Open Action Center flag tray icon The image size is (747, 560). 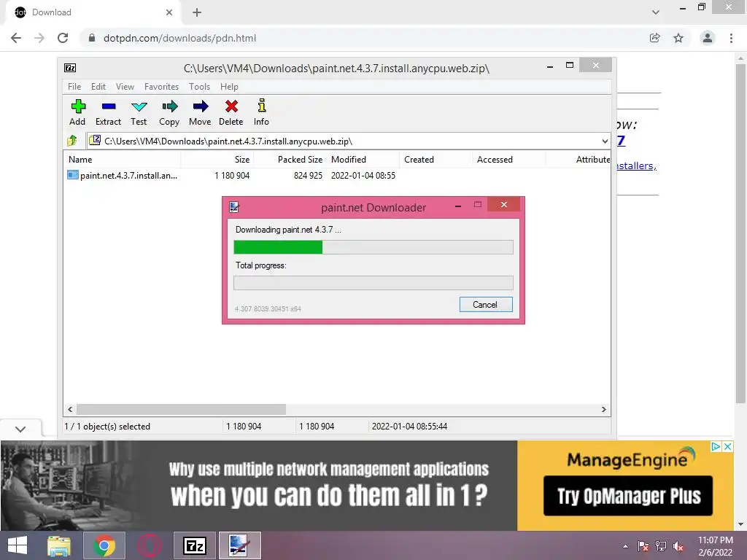pos(643,546)
